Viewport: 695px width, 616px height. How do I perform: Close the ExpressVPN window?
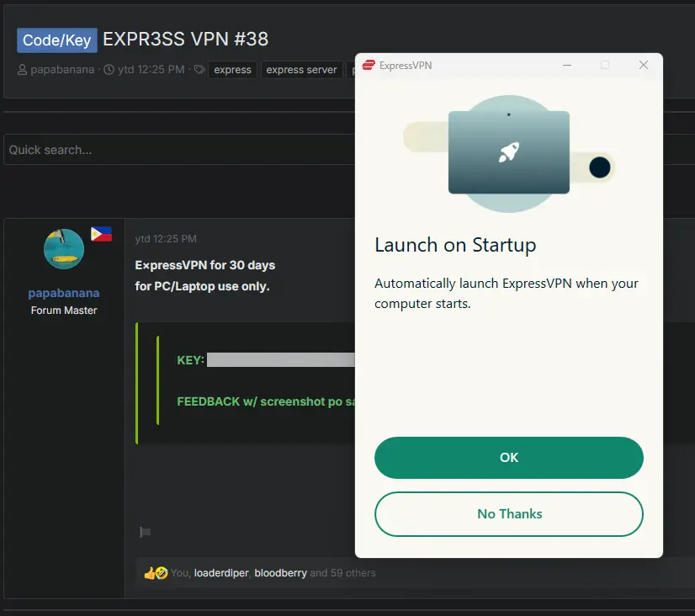[644, 65]
